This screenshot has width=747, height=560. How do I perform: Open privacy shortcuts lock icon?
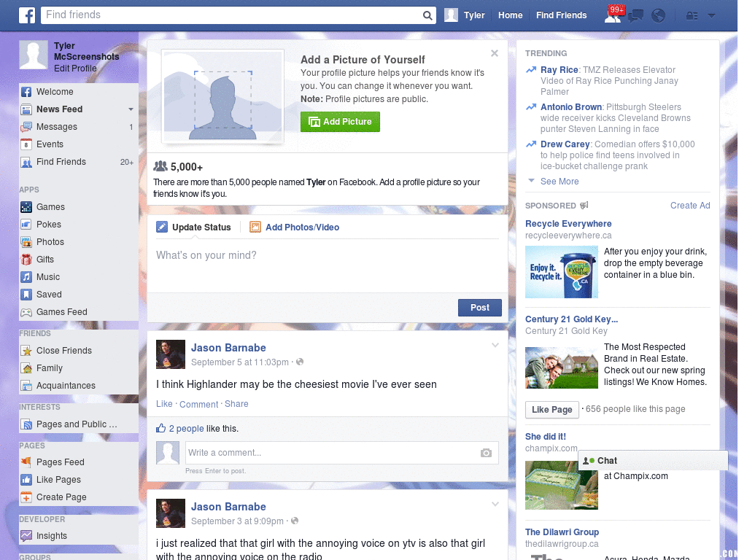692,16
